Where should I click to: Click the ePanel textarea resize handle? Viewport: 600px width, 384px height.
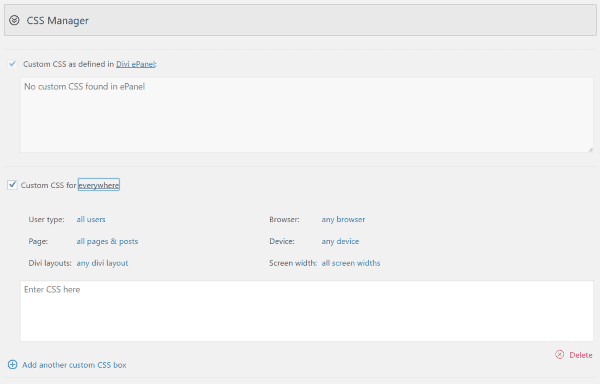pos(590,150)
